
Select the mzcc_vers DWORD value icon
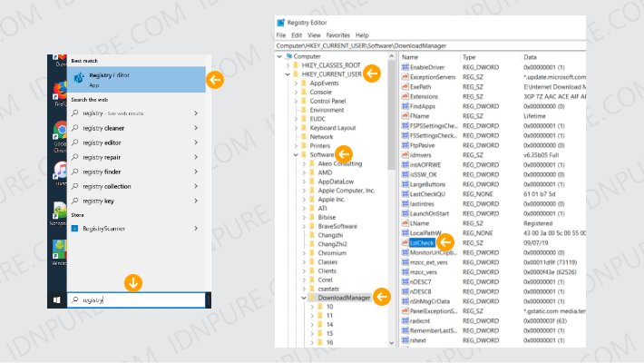[405, 272]
